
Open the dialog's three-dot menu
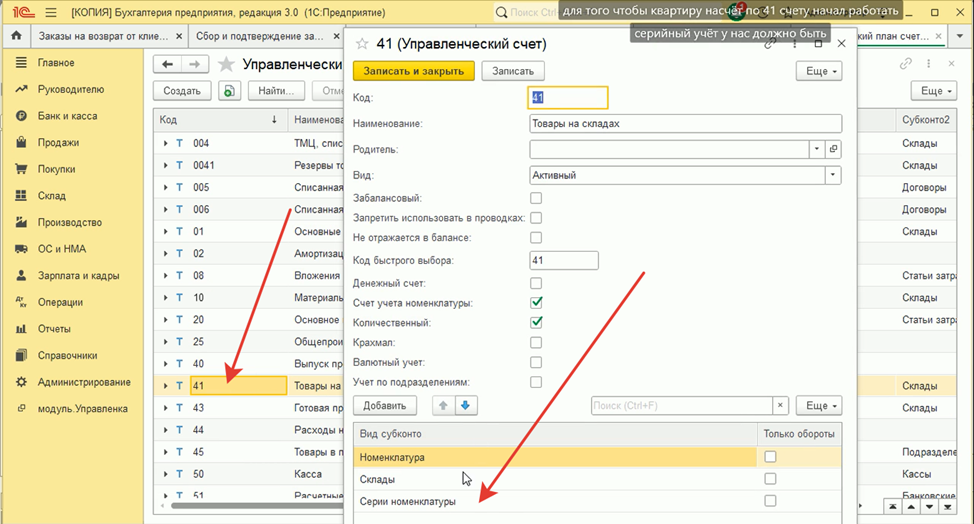[x=794, y=43]
